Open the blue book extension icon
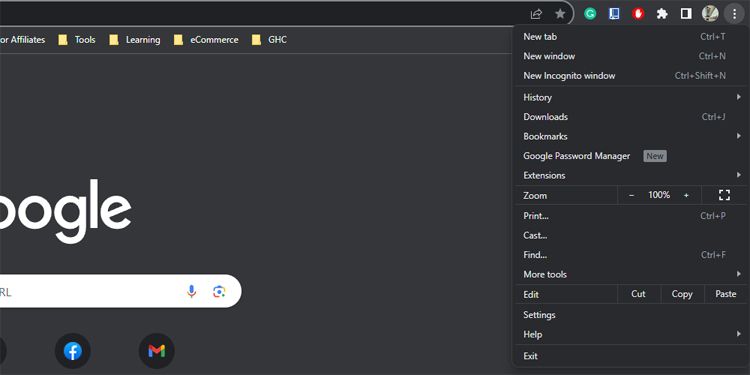750x375 pixels. pyautogui.click(x=614, y=14)
